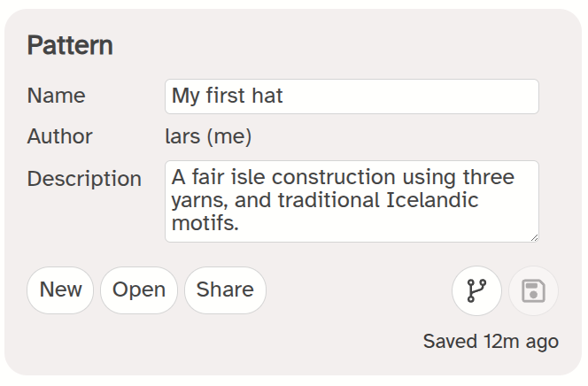Focus the Name input field
The height and width of the screenshot is (386, 588).
click(352, 96)
